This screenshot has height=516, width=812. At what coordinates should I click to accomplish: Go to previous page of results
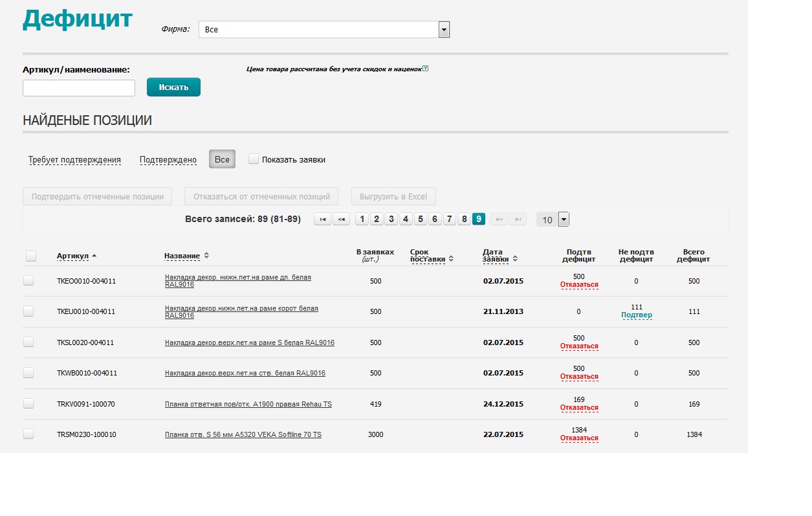pos(341,219)
